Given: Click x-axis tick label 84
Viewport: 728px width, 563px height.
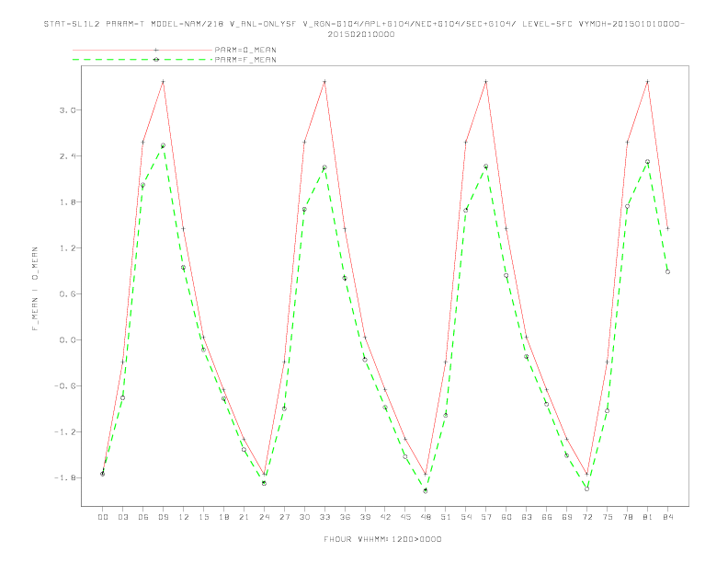Looking at the screenshot, I should (x=668, y=517).
